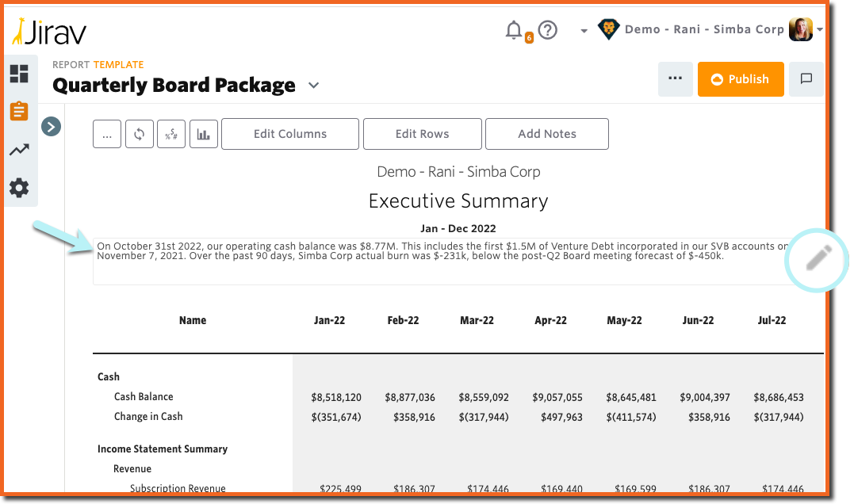Click the bar chart icon button
This screenshot has width=854, height=504.
tap(204, 134)
